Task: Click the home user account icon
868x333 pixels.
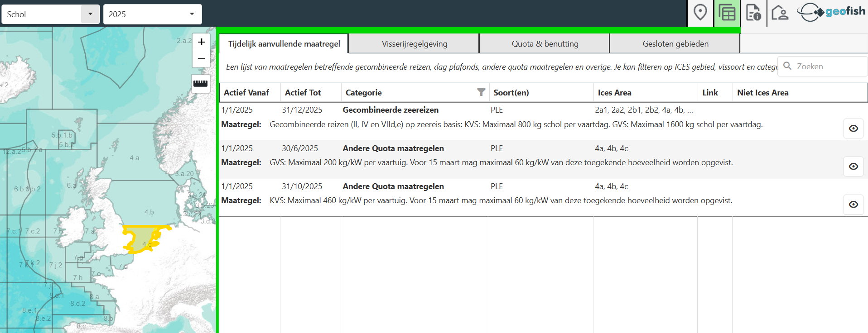Action: click(x=780, y=13)
